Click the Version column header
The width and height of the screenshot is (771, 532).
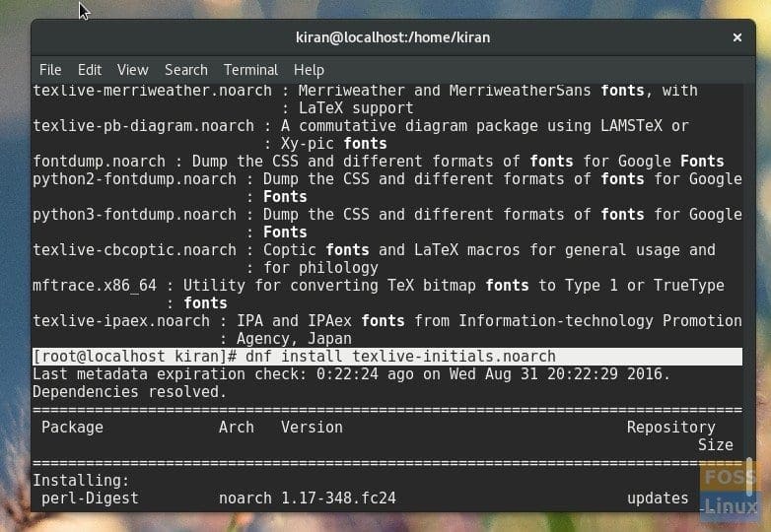click(312, 427)
